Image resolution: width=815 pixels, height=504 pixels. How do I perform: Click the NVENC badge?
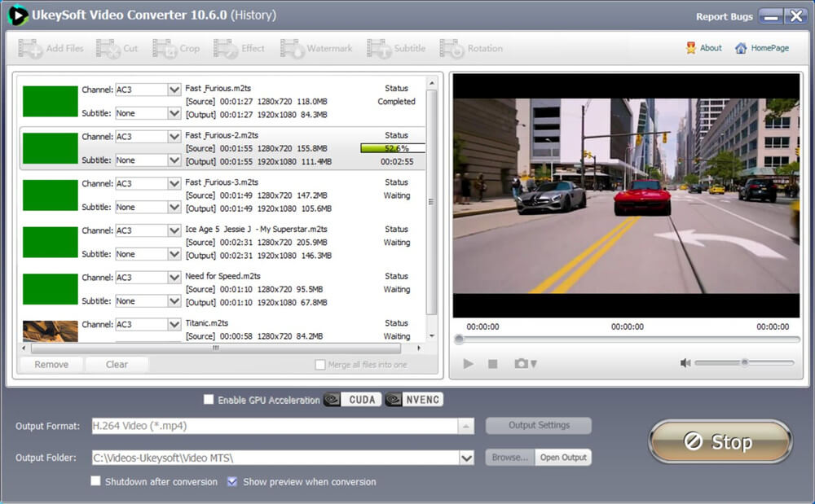(x=414, y=399)
